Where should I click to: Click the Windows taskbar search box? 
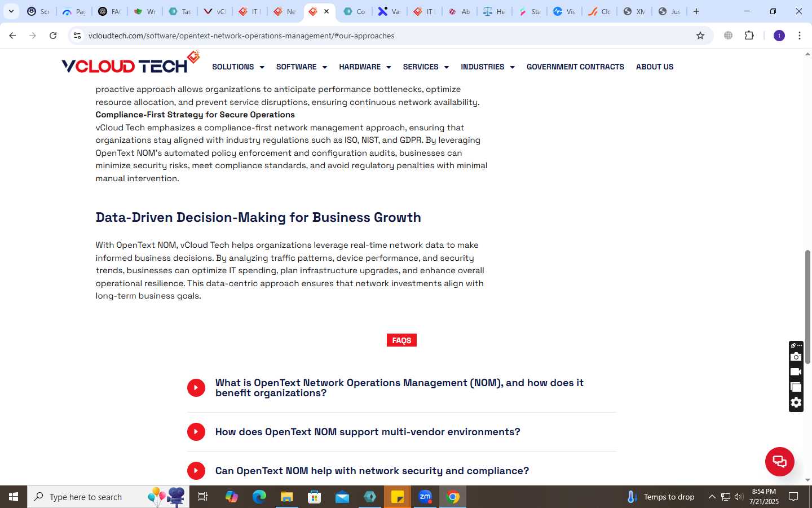click(108, 497)
